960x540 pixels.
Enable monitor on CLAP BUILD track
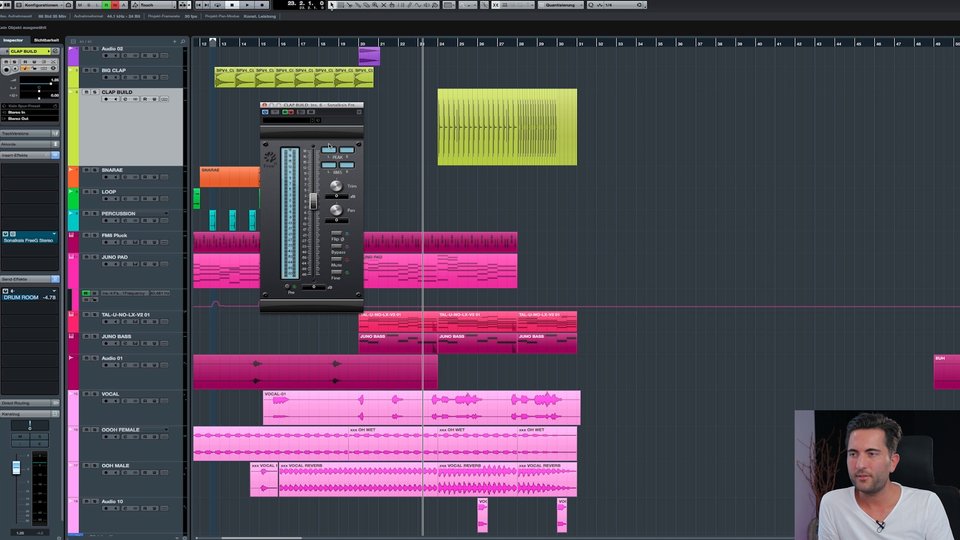115,99
